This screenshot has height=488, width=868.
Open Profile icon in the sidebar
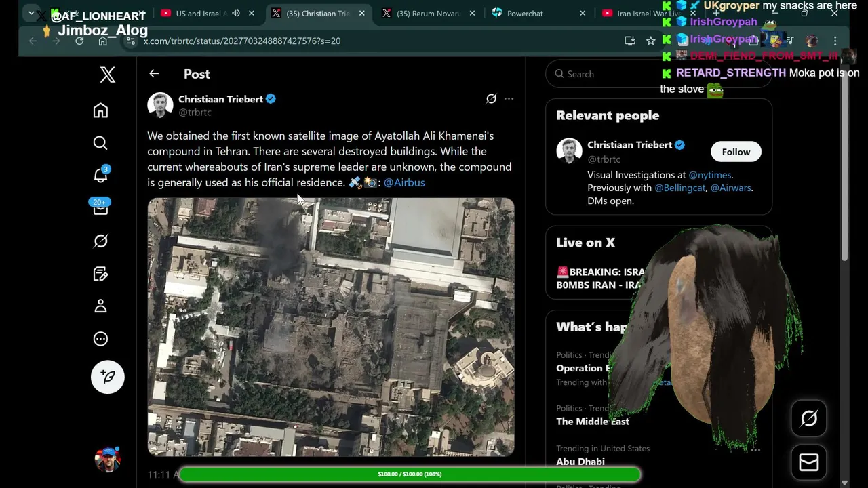[x=100, y=306]
